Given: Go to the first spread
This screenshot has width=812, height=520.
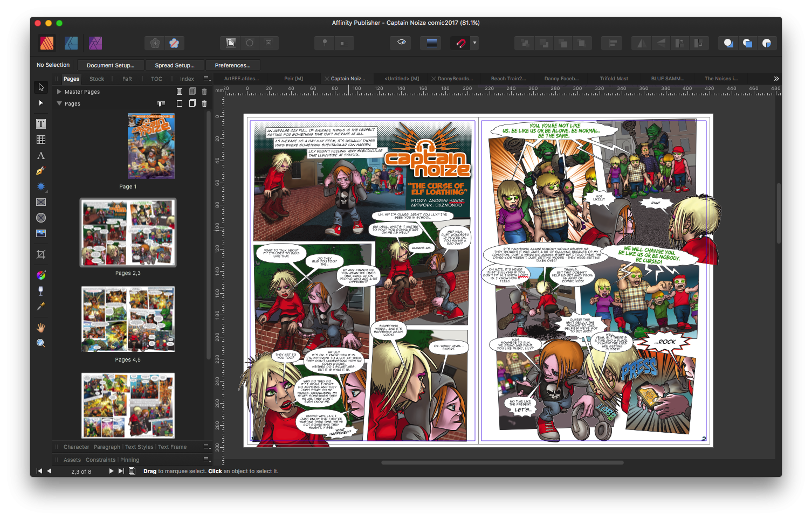Looking at the screenshot, I should click(39, 471).
